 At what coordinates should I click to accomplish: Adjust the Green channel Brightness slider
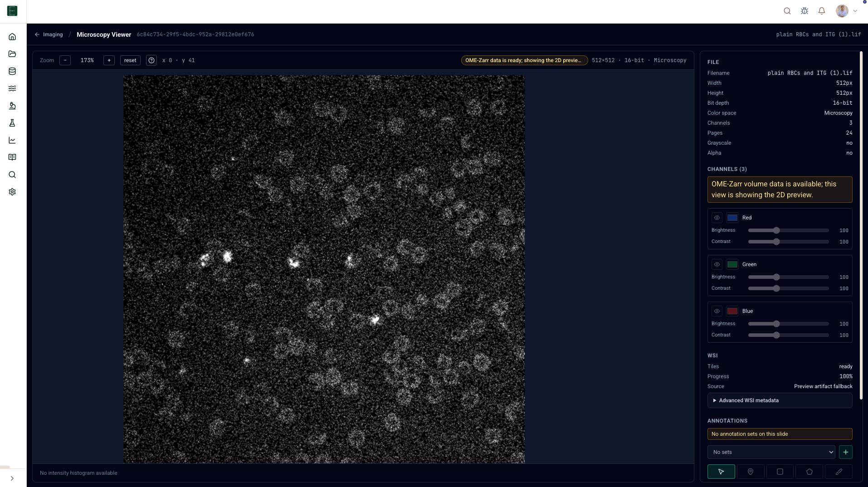pyautogui.click(x=789, y=277)
